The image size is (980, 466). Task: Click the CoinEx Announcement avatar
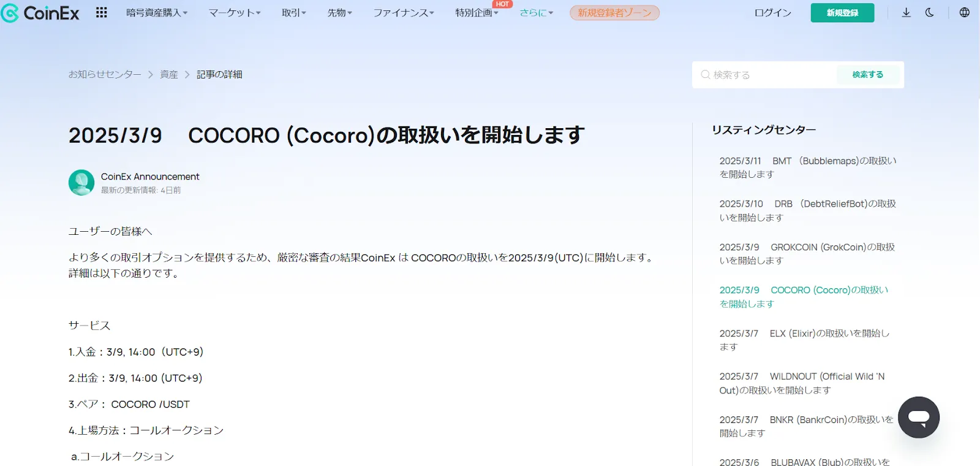coord(81,183)
